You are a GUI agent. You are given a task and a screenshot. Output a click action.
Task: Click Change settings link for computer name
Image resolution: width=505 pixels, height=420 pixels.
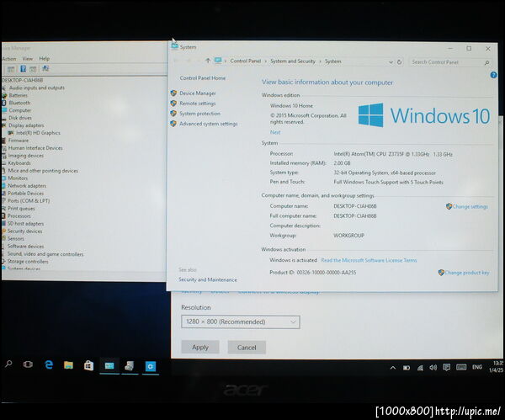click(x=470, y=206)
